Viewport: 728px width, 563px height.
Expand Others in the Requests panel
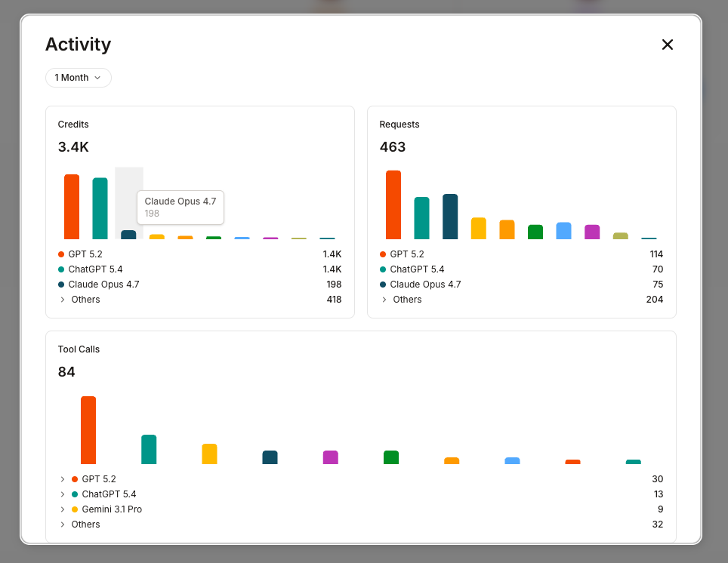click(x=386, y=300)
